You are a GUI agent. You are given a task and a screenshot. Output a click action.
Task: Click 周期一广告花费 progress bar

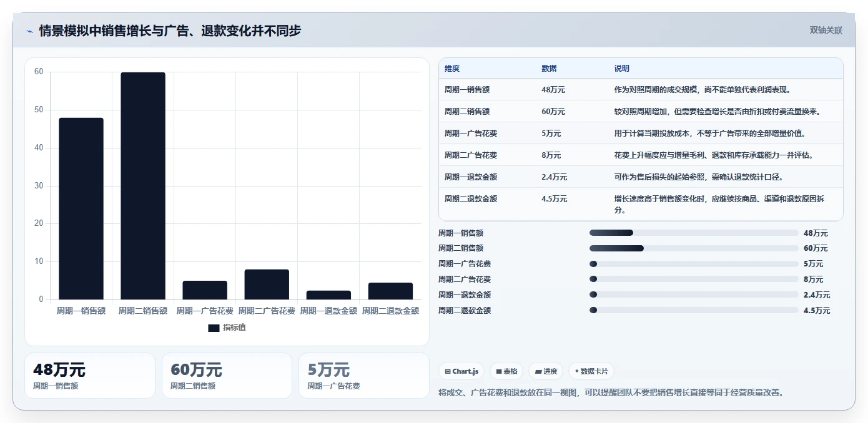[x=694, y=264]
